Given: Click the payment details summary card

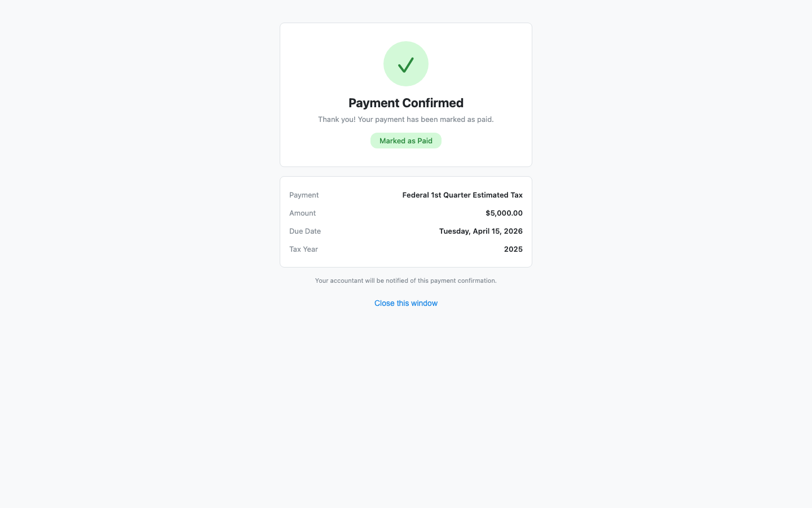Looking at the screenshot, I should [406, 221].
